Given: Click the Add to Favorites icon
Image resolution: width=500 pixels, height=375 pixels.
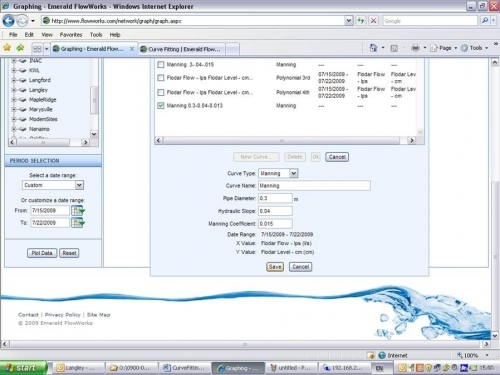Looking at the screenshot, I should [20, 48].
